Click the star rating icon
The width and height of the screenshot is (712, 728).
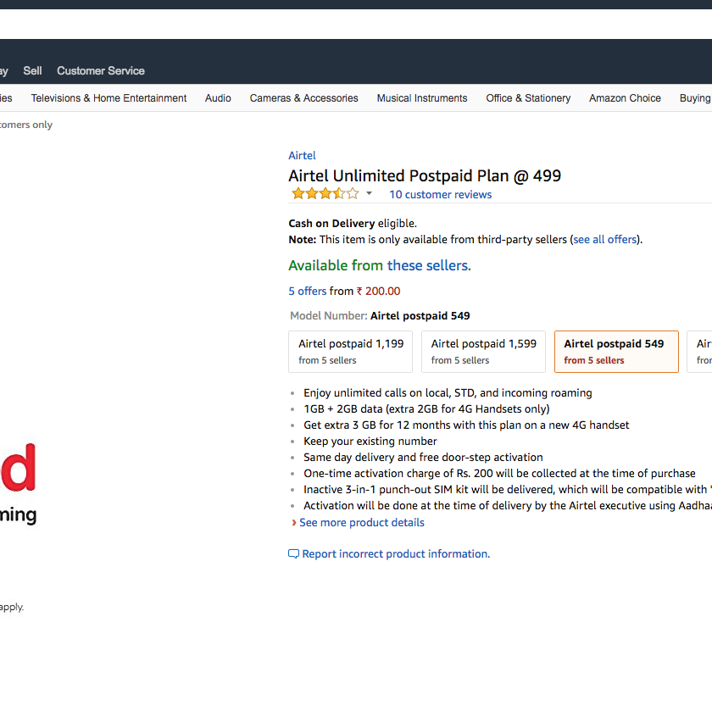pyautogui.click(x=325, y=194)
